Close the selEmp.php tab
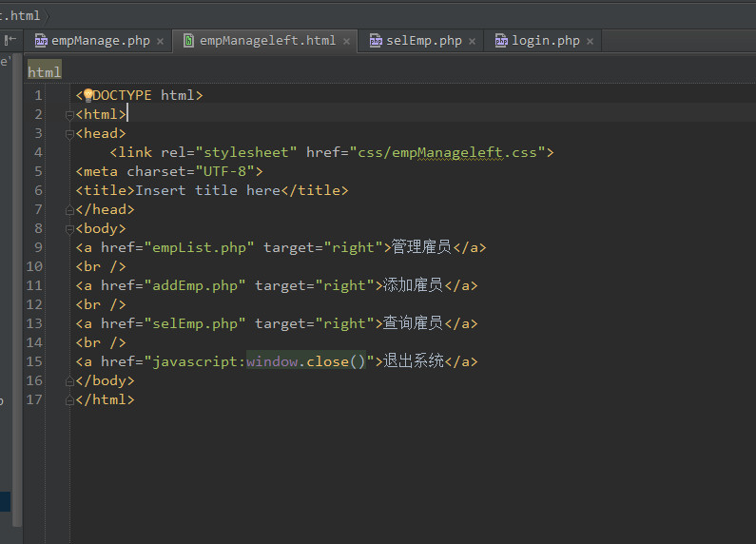The image size is (756, 544). point(472,42)
